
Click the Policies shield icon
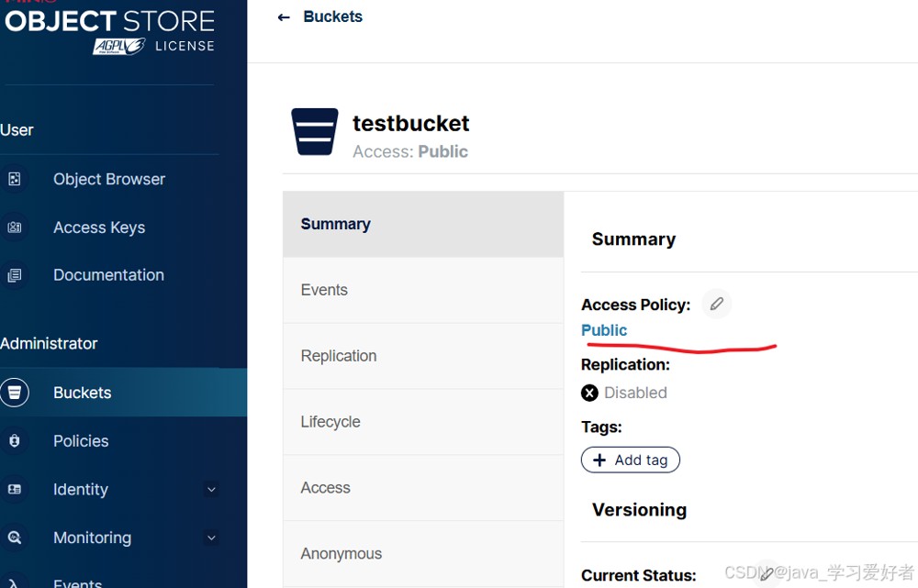(15, 440)
